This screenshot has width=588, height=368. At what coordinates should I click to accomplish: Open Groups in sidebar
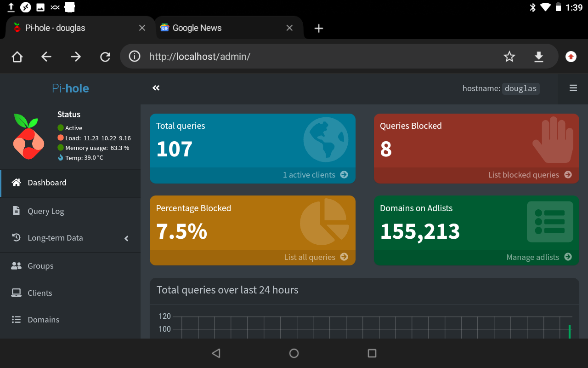70,266
